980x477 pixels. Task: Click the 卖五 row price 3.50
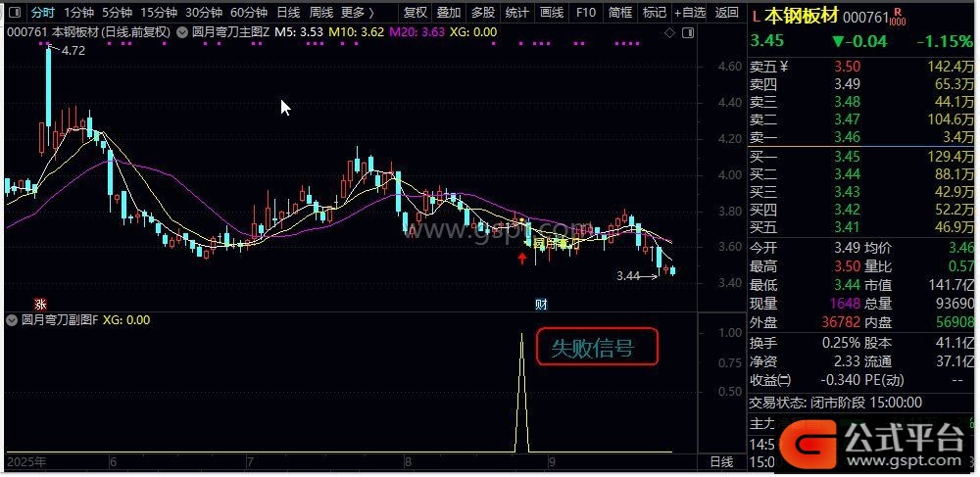[x=847, y=67]
